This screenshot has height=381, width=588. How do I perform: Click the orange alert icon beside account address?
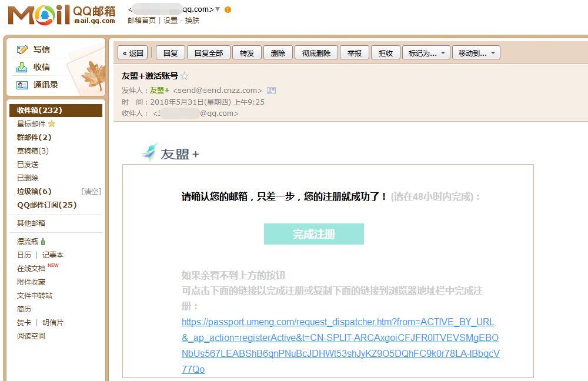point(228,9)
